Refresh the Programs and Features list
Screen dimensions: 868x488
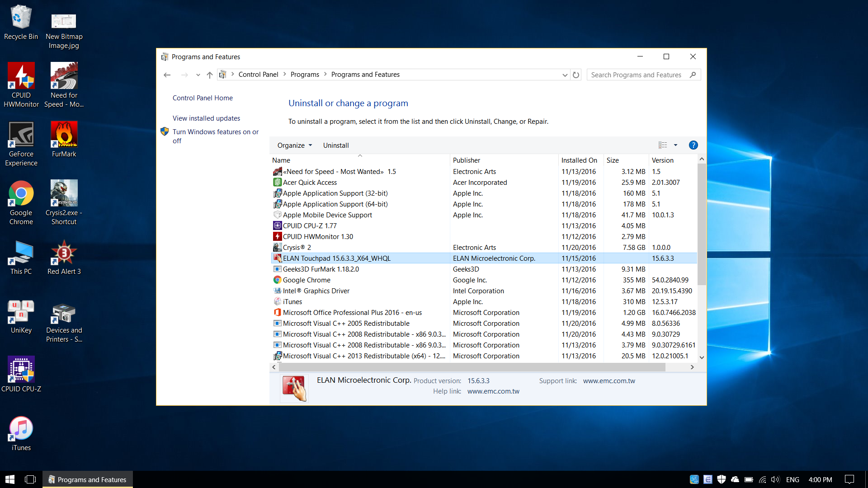pos(576,75)
